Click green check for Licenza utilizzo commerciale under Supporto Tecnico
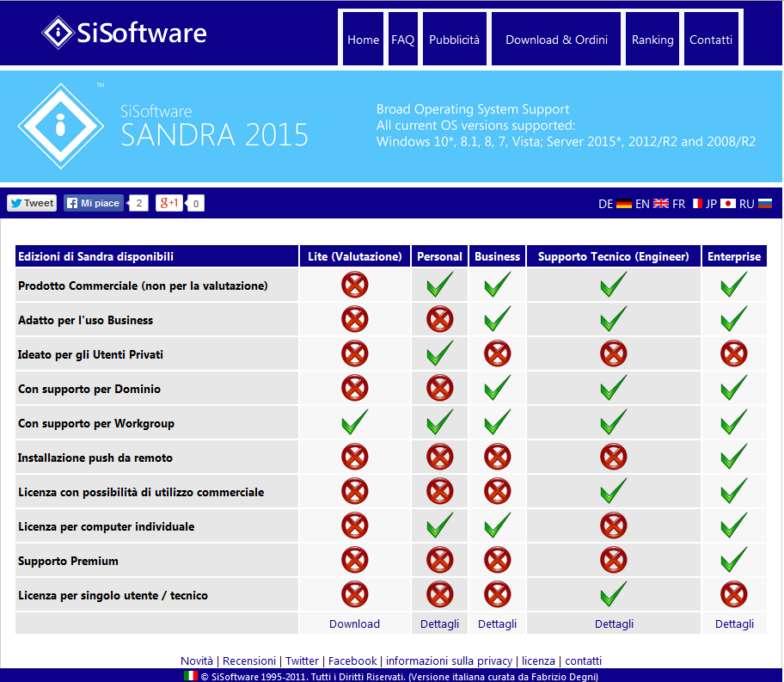This screenshot has height=682, width=784. tap(614, 490)
